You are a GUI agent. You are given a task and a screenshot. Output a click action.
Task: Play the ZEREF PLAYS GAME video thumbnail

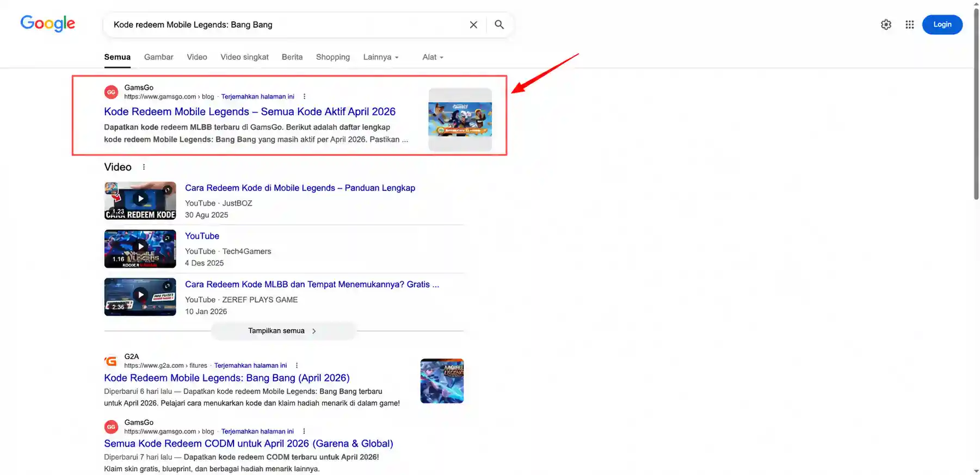click(140, 297)
